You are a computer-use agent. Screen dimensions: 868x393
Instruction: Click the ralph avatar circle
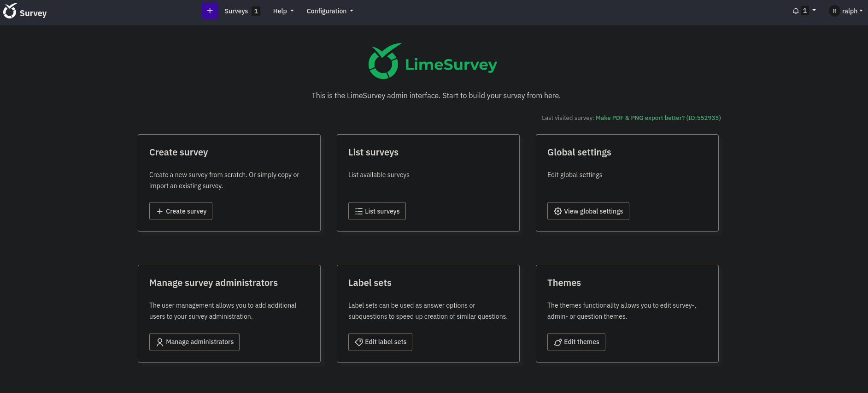click(834, 11)
